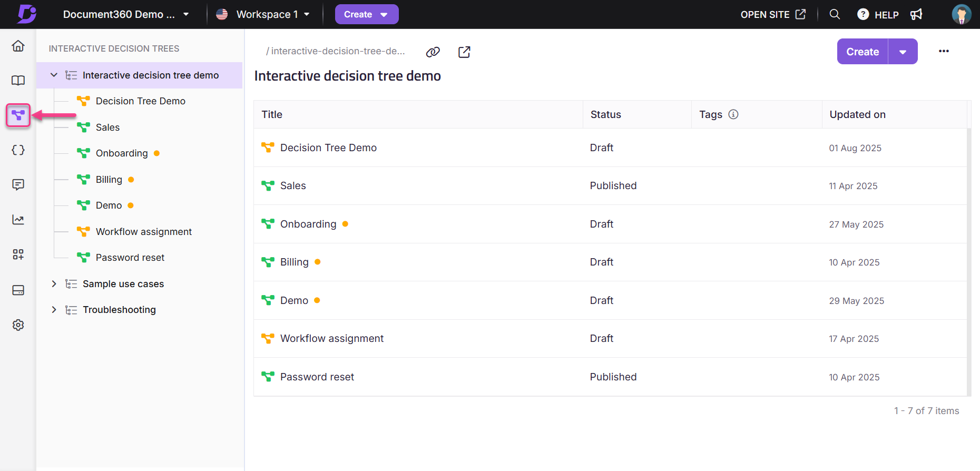Click the Tags info icon

point(733,114)
